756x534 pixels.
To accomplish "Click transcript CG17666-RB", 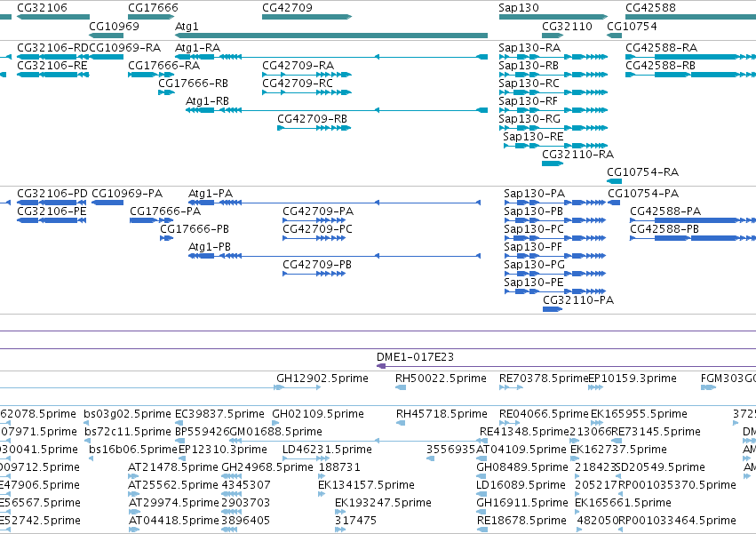I will coord(166,92).
